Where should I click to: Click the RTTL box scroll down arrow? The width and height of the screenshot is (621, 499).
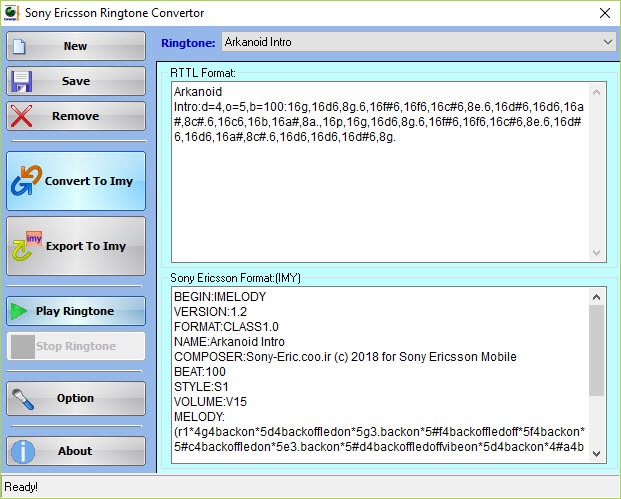point(597,252)
